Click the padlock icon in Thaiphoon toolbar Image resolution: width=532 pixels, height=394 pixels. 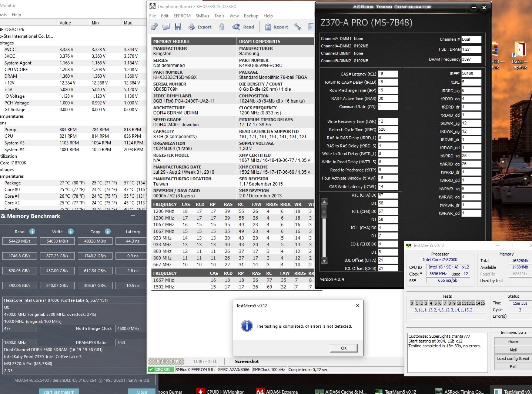point(222,27)
